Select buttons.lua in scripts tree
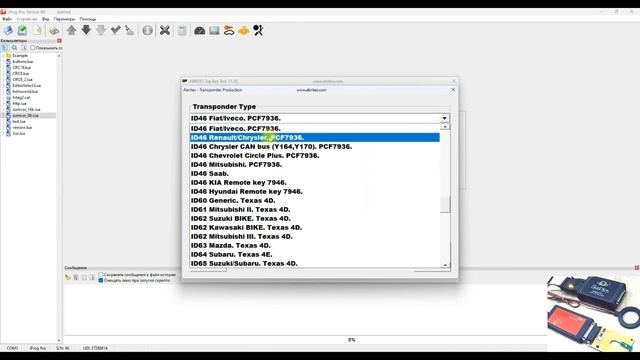The height and width of the screenshot is (360, 640). [x=22, y=62]
